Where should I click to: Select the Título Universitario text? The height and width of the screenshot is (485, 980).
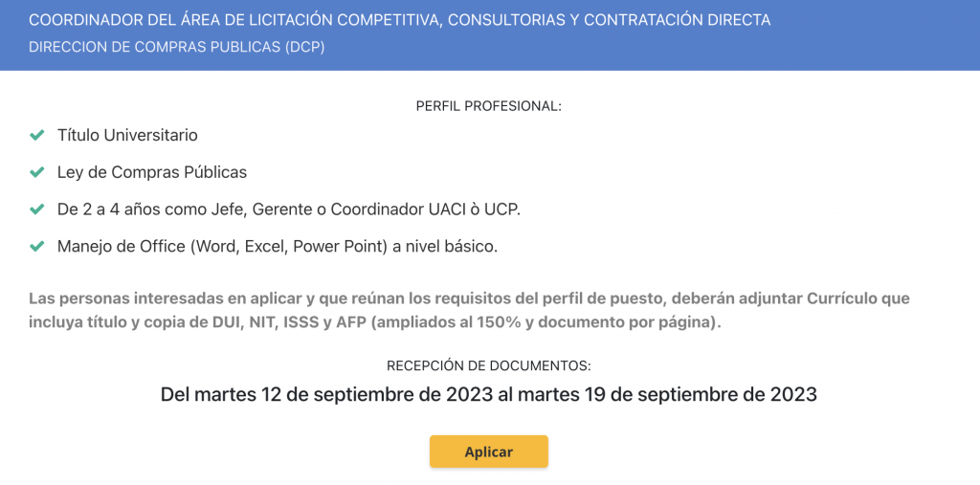127,135
